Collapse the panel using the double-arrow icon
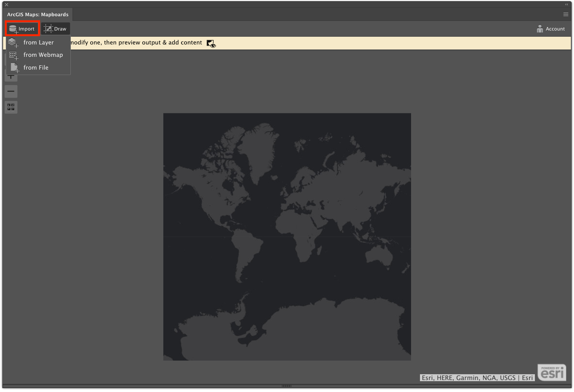The height and width of the screenshot is (392, 574). point(567,5)
